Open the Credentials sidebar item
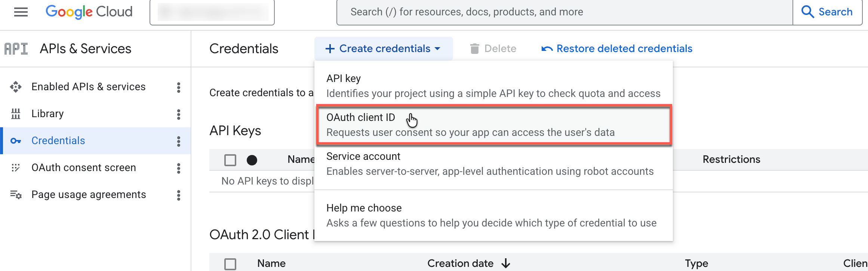This screenshot has width=868, height=271. 95,141
